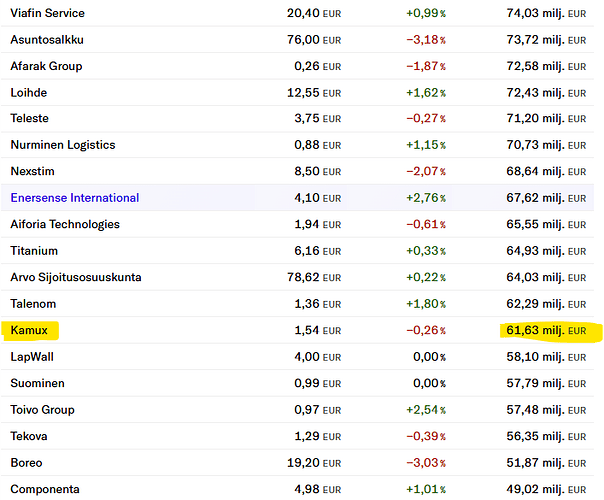This screenshot has width=604, height=500.
Task: Open the Teleste stock link
Action: pos(30,118)
